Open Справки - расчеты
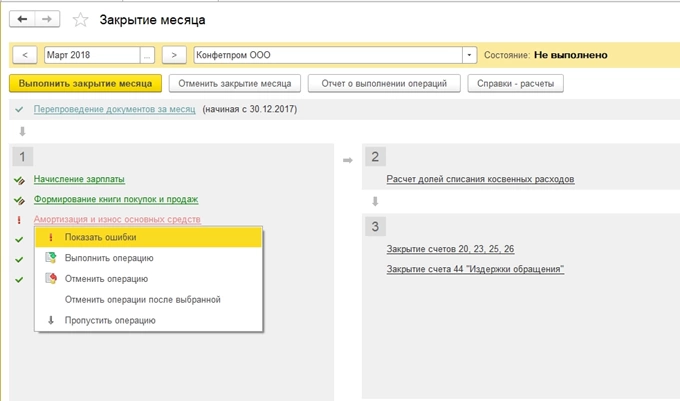The height and width of the screenshot is (401, 680). click(516, 83)
